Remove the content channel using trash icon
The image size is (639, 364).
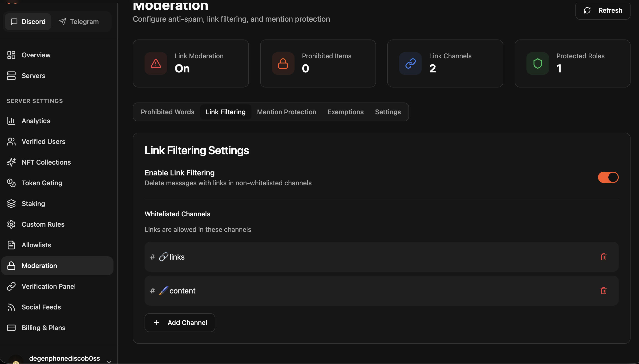[604, 290]
